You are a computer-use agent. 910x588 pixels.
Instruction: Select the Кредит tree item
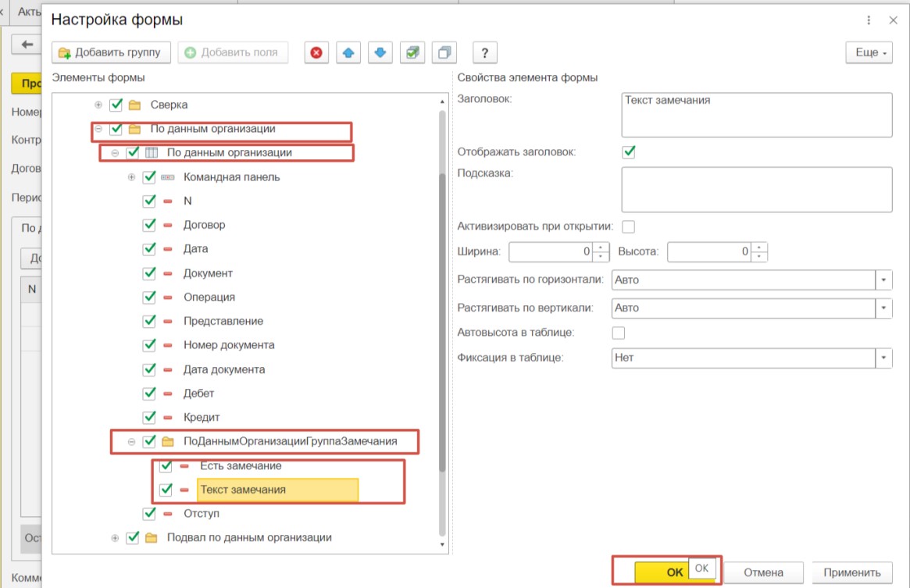(202, 418)
